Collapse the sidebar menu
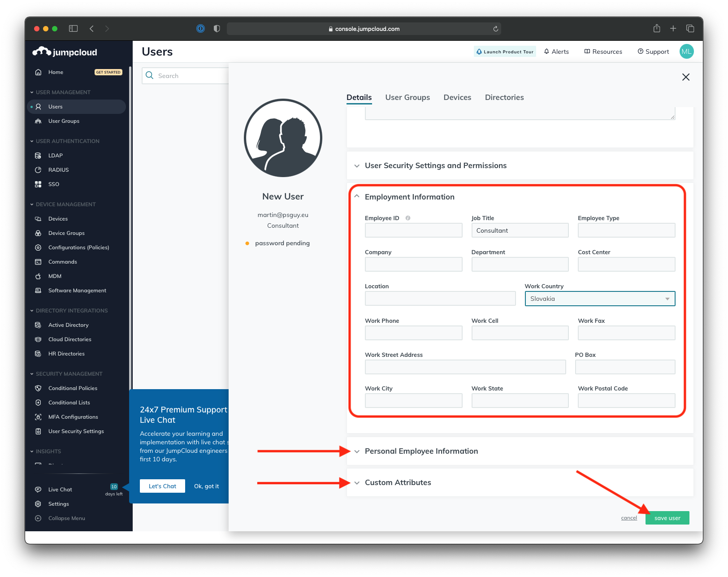The height and width of the screenshot is (577, 728). (x=66, y=518)
